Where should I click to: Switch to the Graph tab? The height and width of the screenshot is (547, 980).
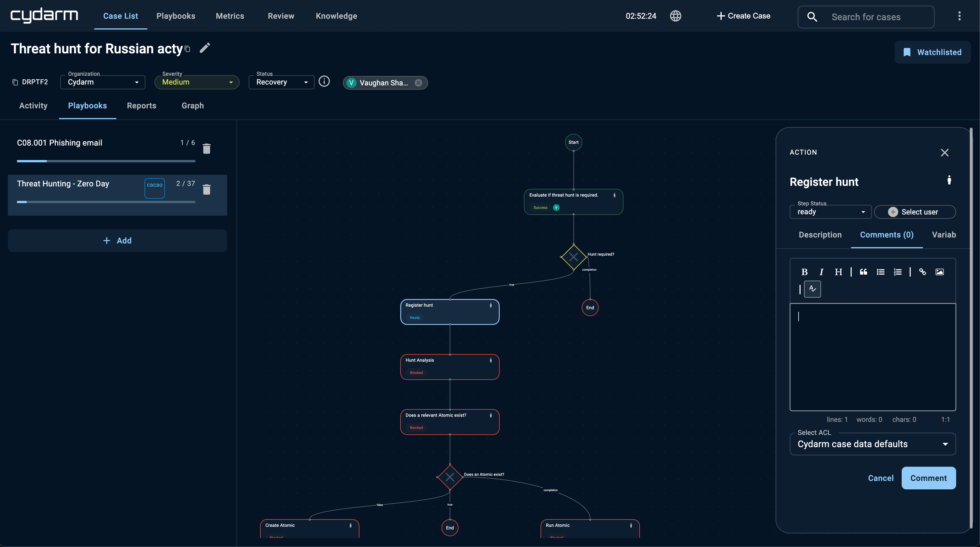(192, 106)
